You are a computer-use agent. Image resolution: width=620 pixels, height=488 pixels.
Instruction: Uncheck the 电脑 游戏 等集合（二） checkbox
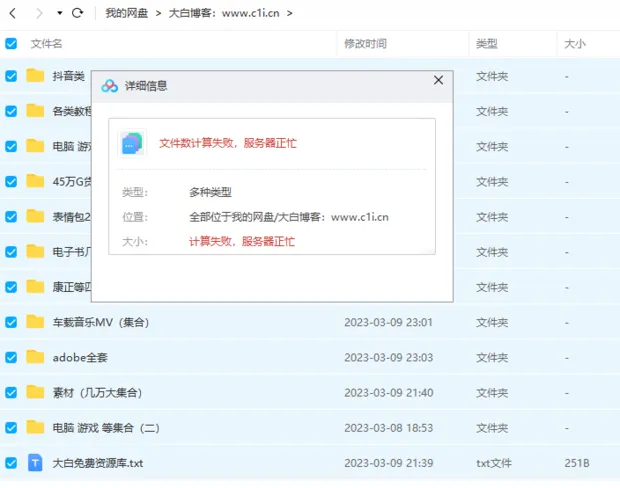tap(11, 427)
